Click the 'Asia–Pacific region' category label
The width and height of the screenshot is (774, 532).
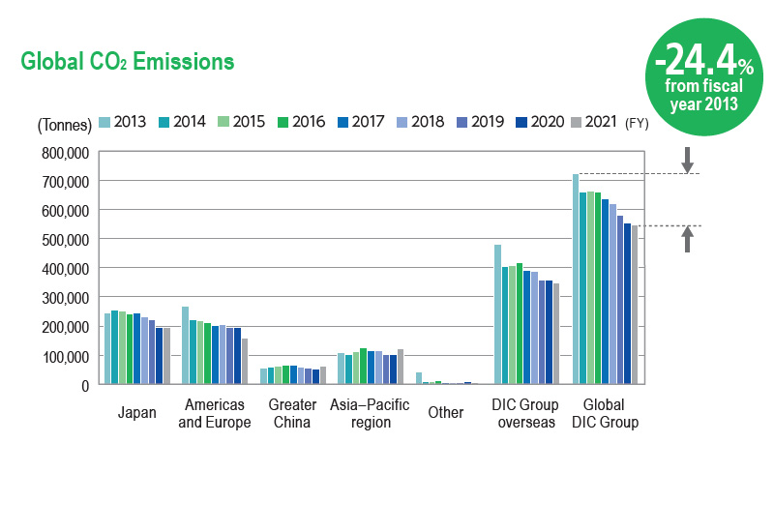coord(370,414)
